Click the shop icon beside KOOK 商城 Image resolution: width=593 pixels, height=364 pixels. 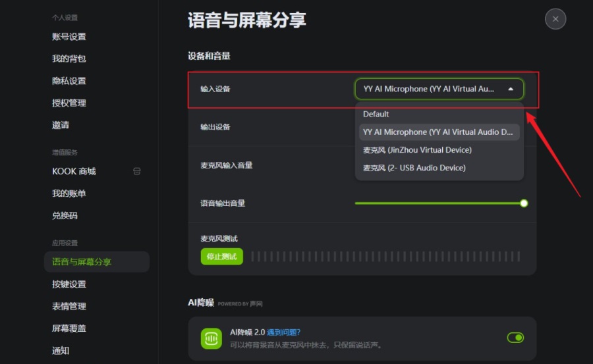click(137, 171)
